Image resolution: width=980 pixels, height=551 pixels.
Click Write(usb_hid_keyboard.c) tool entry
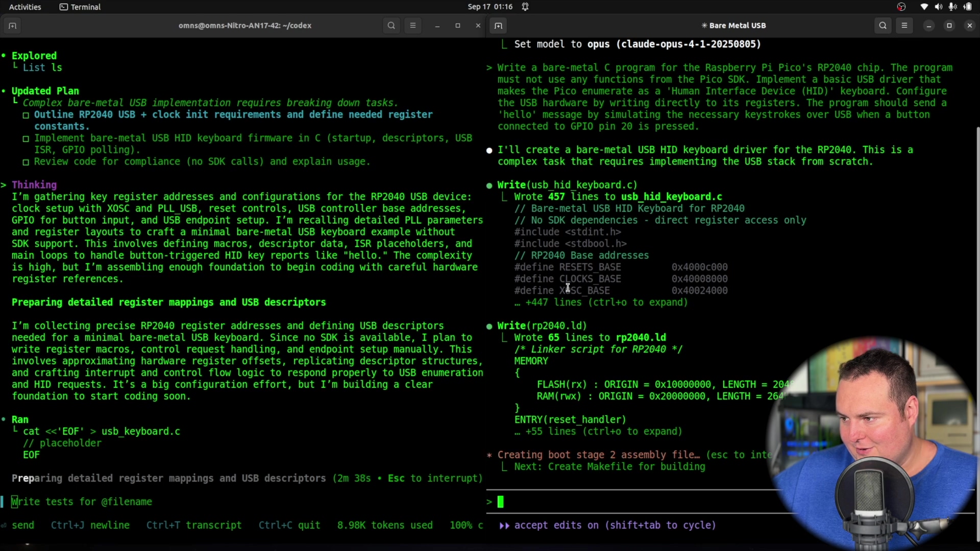[567, 185]
